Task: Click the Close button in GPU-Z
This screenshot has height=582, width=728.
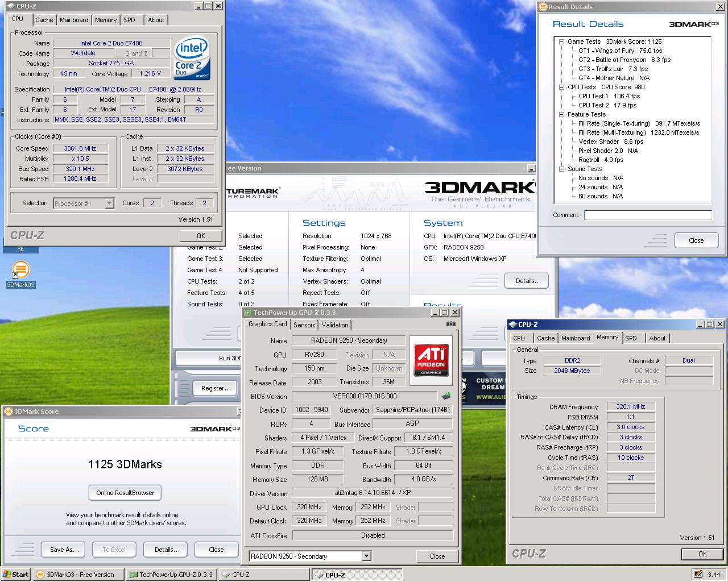Action: tap(437, 556)
